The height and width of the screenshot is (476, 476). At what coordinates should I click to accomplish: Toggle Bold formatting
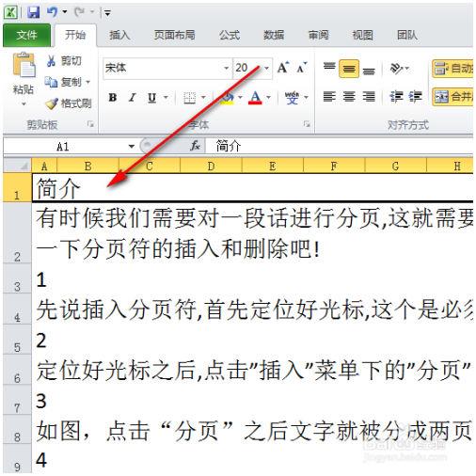(x=113, y=98)
